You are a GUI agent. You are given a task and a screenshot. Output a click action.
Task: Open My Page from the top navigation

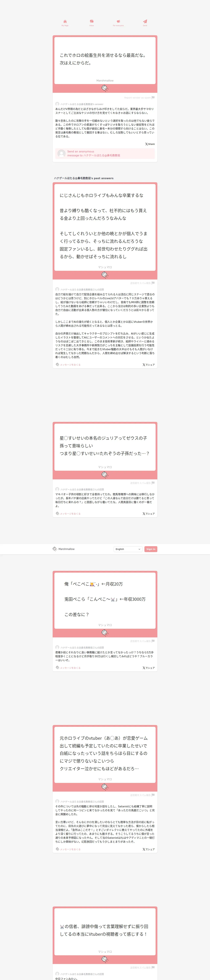pyautogui.click(x=65, y=23)
